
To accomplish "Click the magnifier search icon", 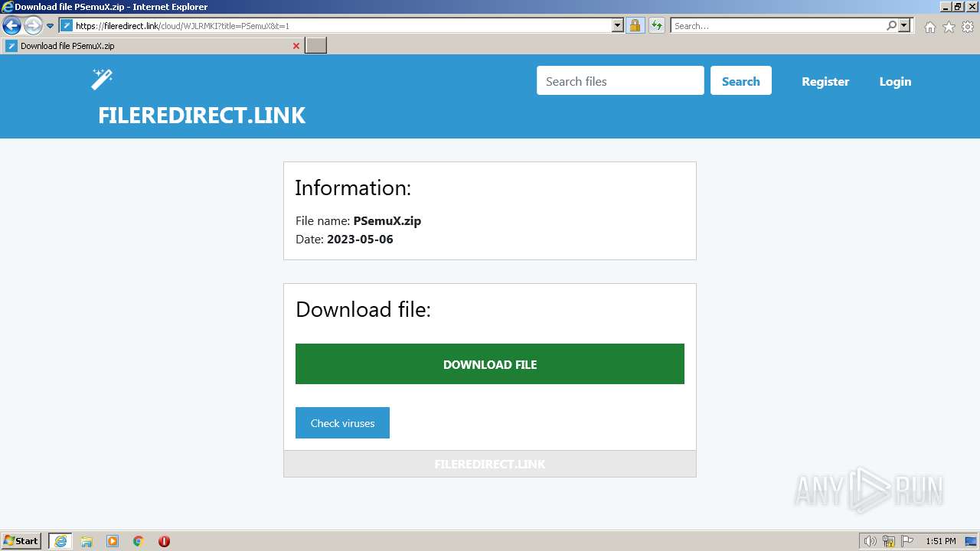I will coord(892,26).
